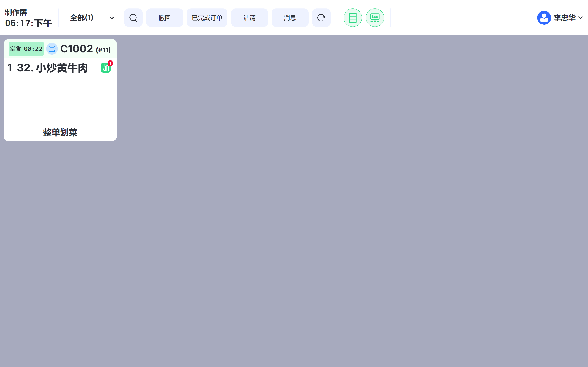Viewport: 588px width, 367px height.
Task: Click the refresh arrow icon
Action: point(321,18)
